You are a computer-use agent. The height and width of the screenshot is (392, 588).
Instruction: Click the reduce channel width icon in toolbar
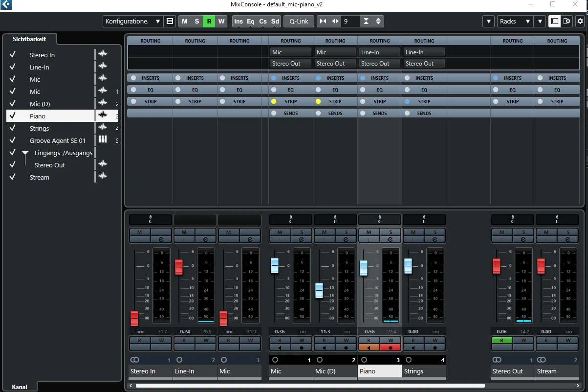[323, 21]
